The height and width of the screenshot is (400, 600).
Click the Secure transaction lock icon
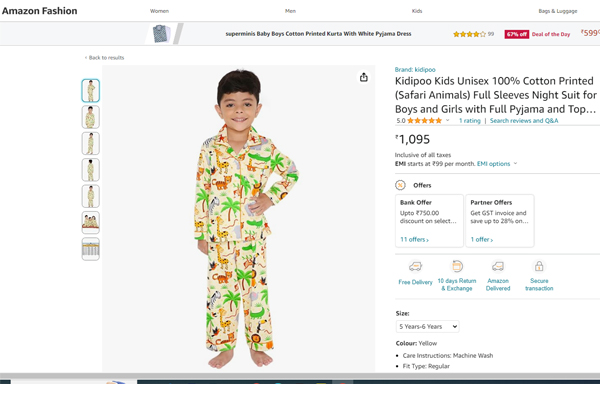tap(539, 266)
